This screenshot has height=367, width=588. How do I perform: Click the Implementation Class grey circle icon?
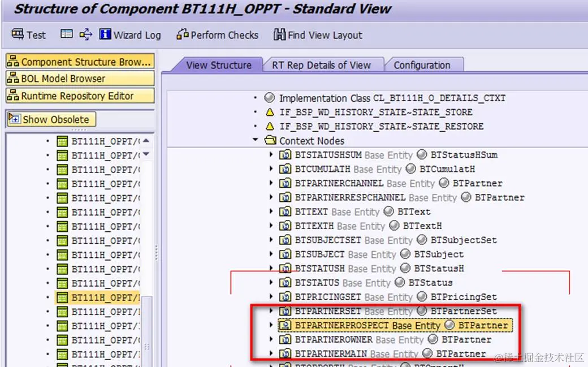[x=269, y=98]
